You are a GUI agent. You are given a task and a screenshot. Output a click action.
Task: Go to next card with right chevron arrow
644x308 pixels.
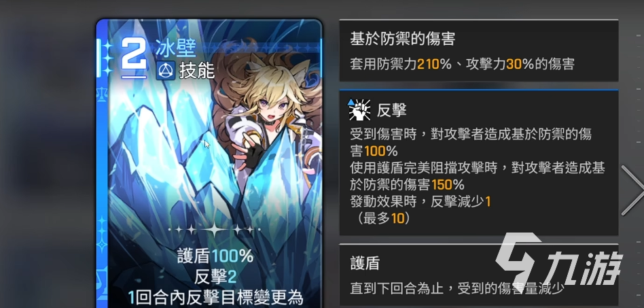pos(632,190)
